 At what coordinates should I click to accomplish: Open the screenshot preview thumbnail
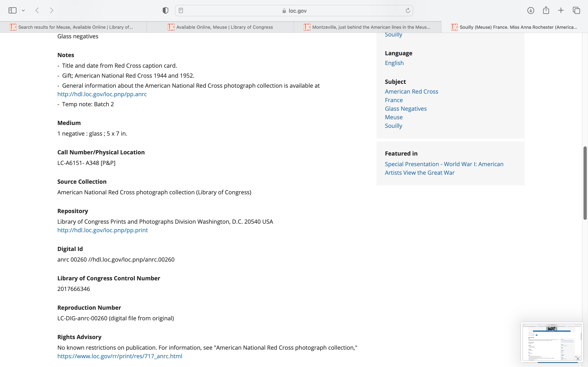pyautogui.click(x=552, y=342)
